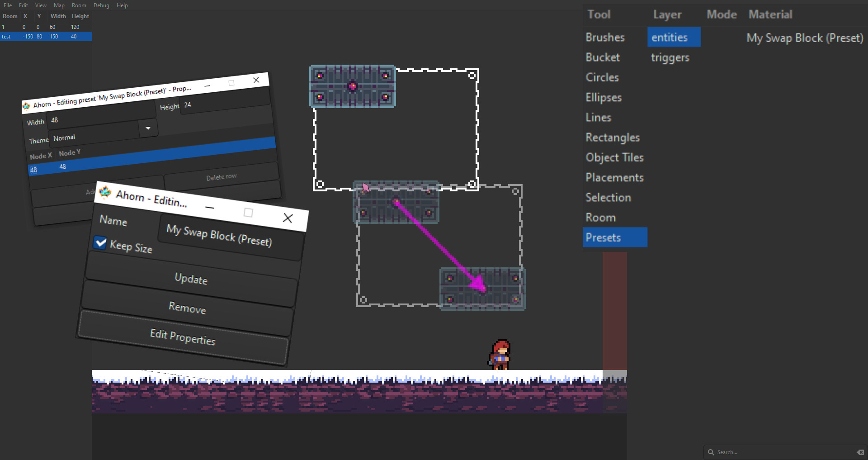This screenshot has height=460, width=868.
Task: Click the Remove button
Action: [x=187, y=308]
